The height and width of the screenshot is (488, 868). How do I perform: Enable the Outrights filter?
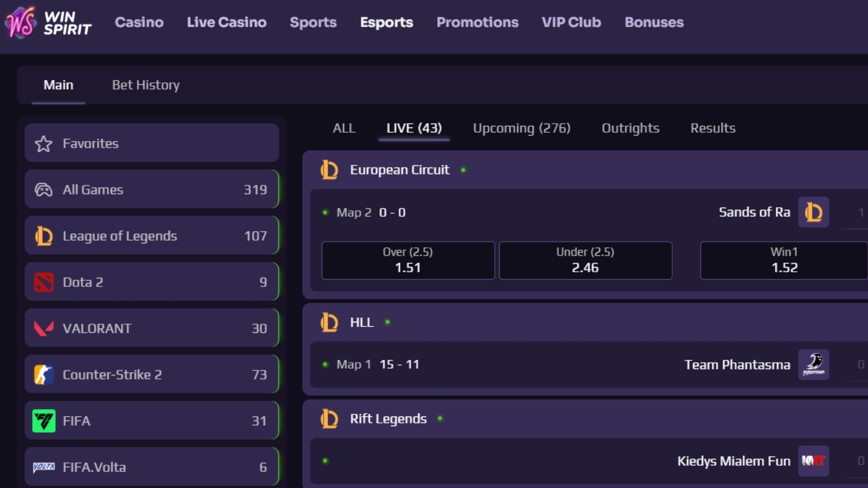click(630, 128)
